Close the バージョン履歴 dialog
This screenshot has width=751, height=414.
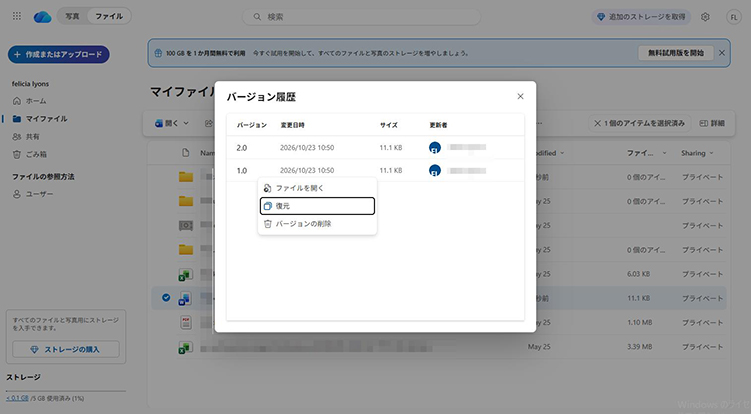point(520,96)
